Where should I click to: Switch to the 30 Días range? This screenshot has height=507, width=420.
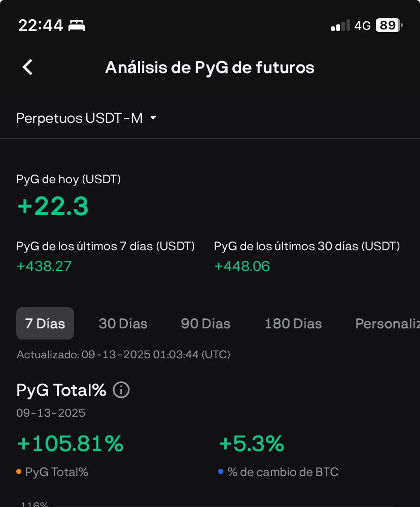[123, 323]
